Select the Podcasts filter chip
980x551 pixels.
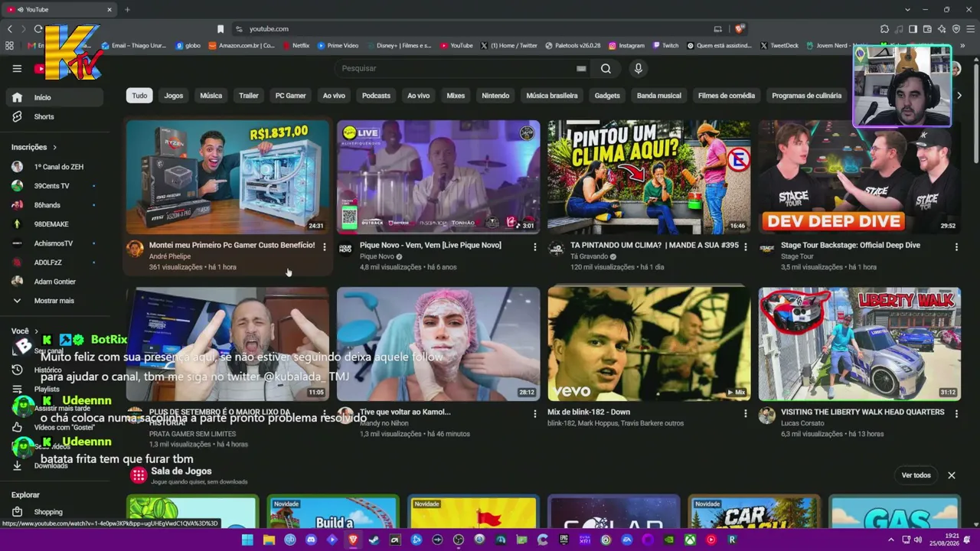376,96
